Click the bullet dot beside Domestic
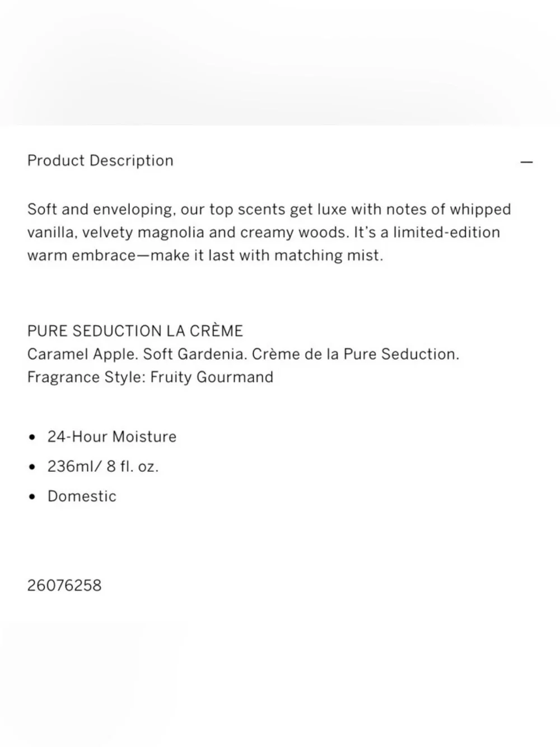 32,497
